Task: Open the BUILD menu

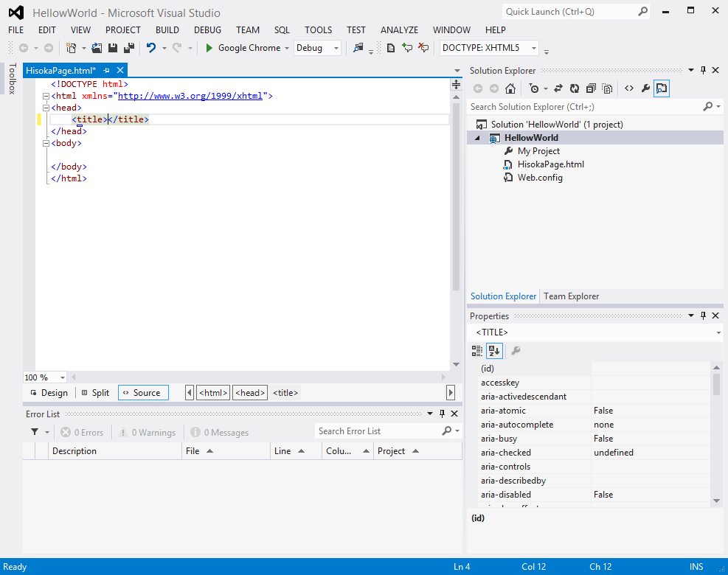Action: (x=167, y=30)
